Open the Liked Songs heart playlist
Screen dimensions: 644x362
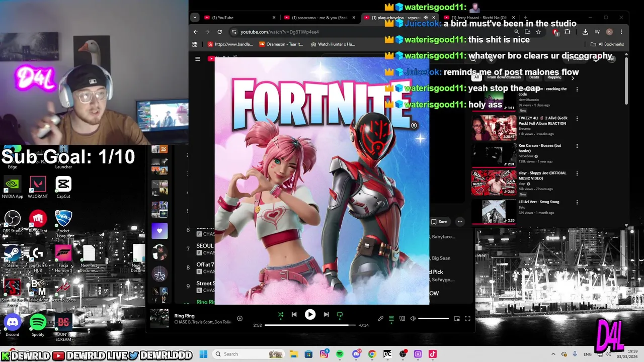coord(159,231)
